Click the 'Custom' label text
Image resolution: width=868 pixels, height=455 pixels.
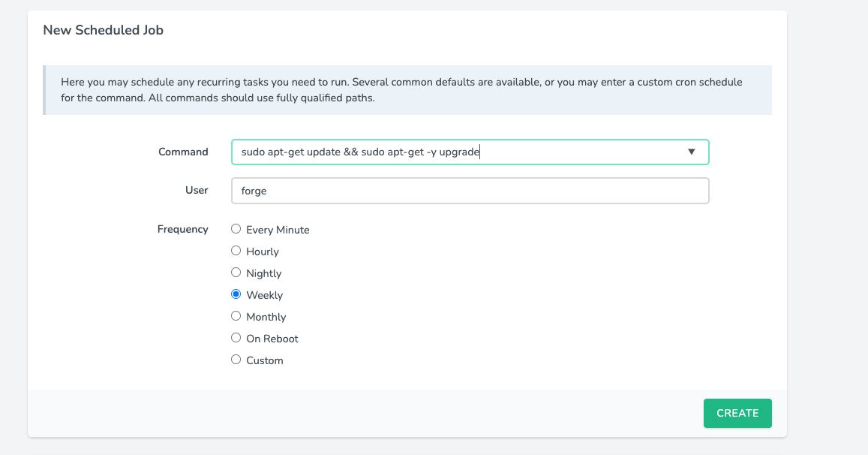tap(265, 360)
